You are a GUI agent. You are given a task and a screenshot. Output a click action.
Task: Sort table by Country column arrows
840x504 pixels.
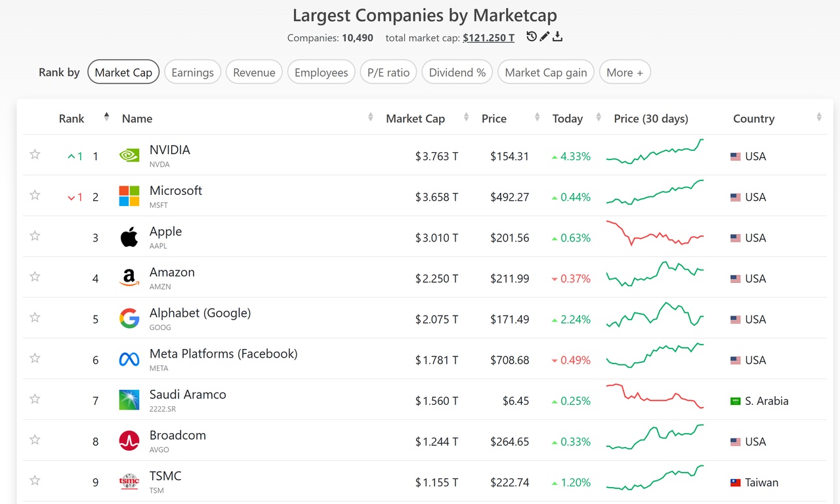[x=819, y=117]
